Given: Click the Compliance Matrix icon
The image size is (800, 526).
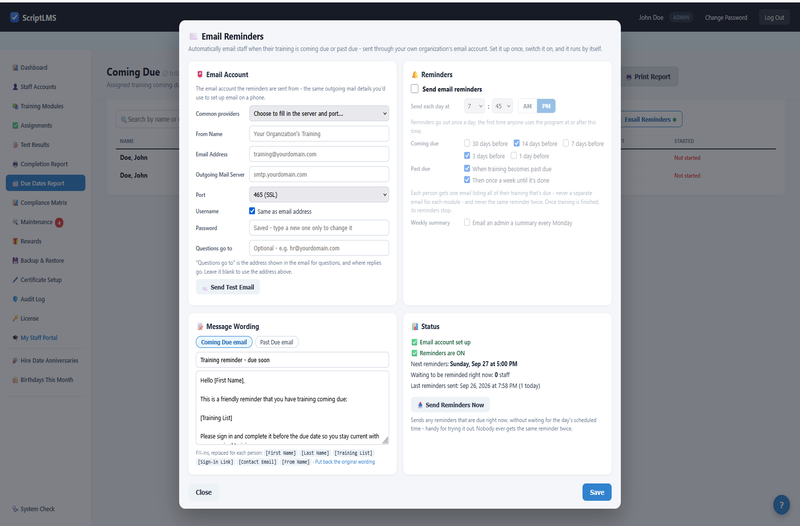Looking at the screenshot, I should tap(15, 203).
